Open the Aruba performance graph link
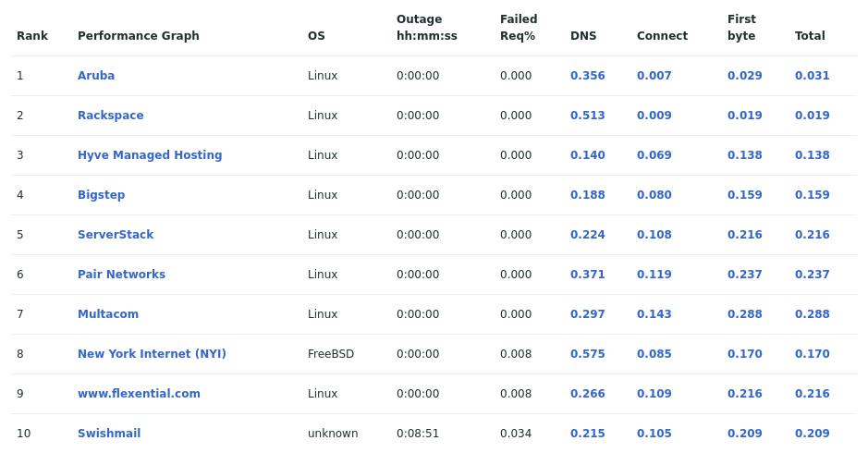The width and height of the screenshot is (868, 453). (96, 75)
